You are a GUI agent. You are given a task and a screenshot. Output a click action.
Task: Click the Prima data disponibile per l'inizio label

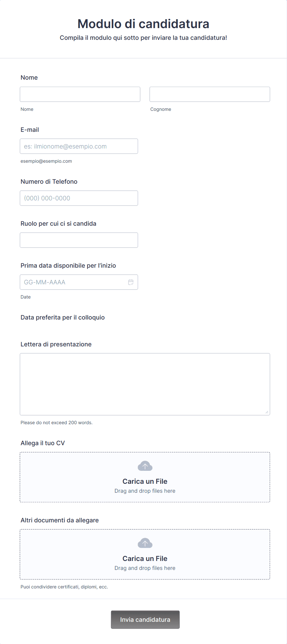click(x=68, y=266)
